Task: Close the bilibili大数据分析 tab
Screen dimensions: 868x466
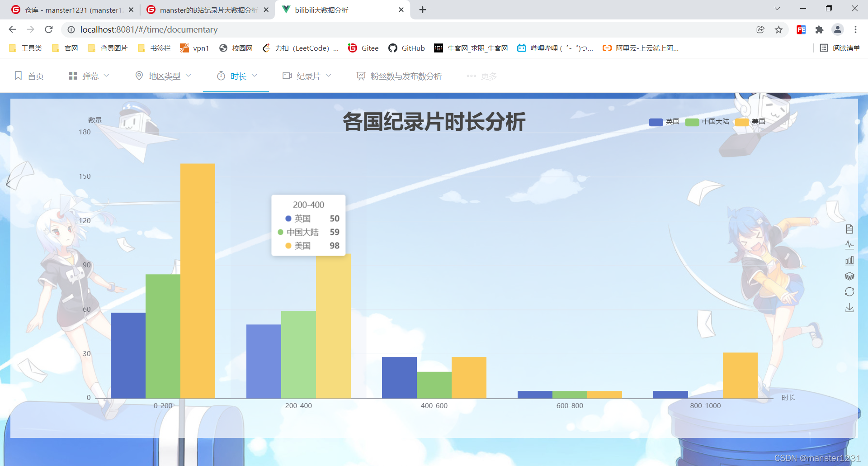Action: pyautogui.click(x=401, y=10)
